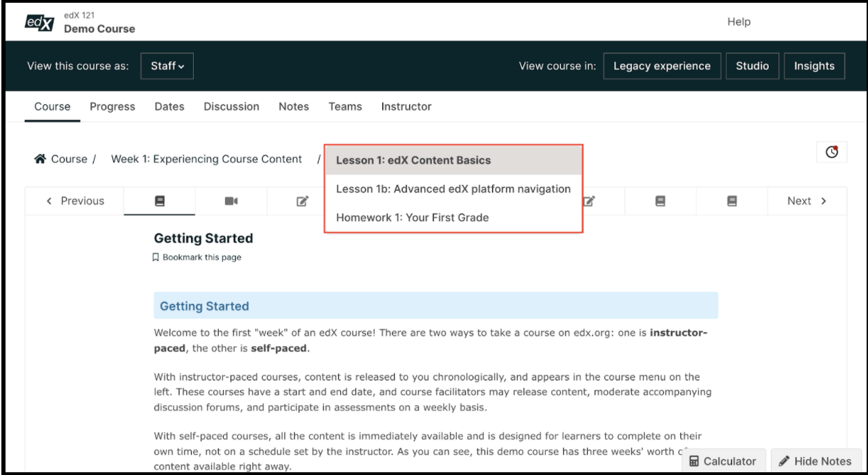868x475 pixels.
Task: Switch to the Notes tab
Action: click(294, 106)
